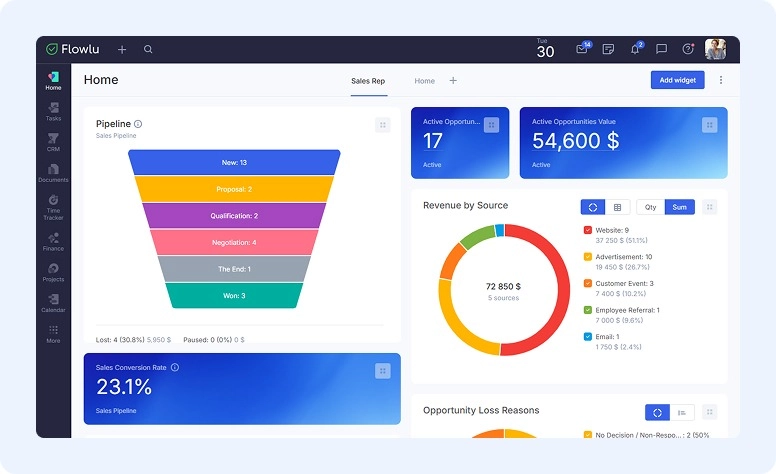Uncheck the Employee Referral source checkbox
Image resolution: width=776 pixels, height=474 pixels.
click(x=588, y=310)
